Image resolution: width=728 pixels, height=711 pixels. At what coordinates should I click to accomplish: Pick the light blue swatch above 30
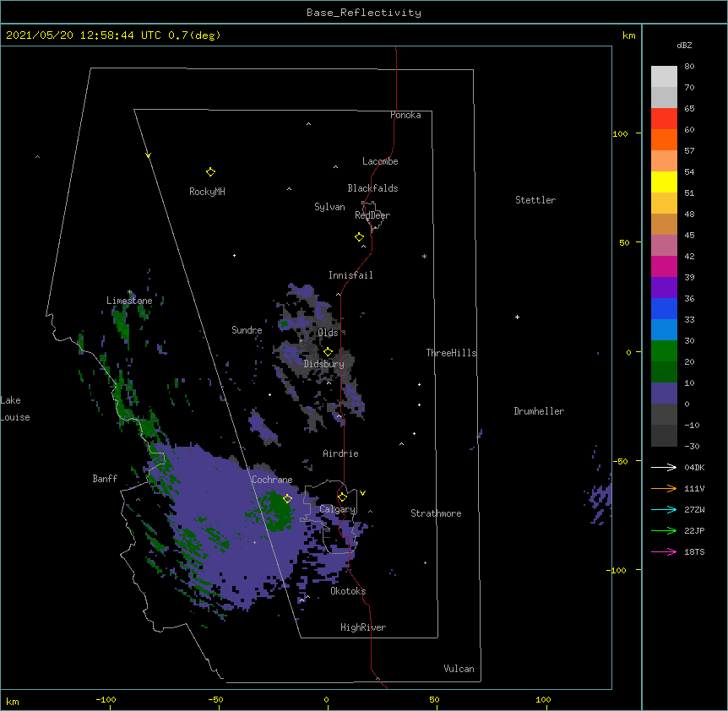tap(664, 329)
